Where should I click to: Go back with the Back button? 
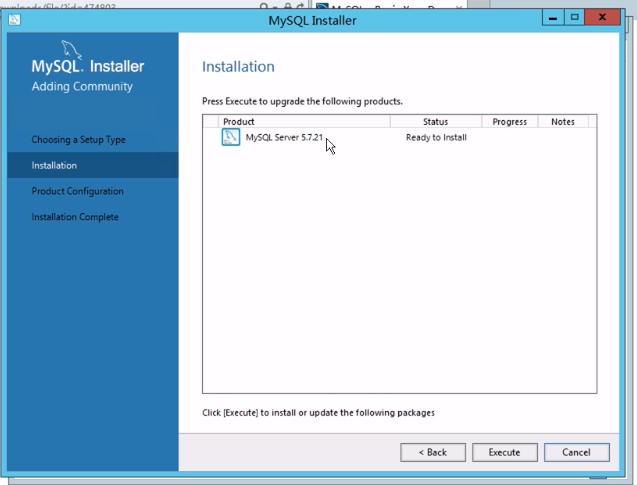(433, 452)
